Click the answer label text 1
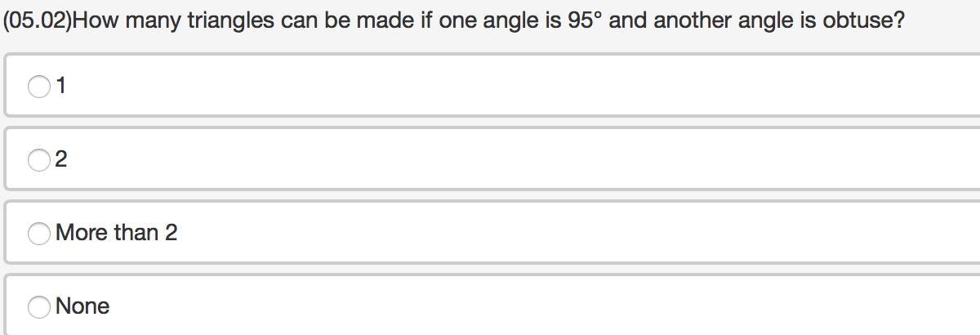 61,86
